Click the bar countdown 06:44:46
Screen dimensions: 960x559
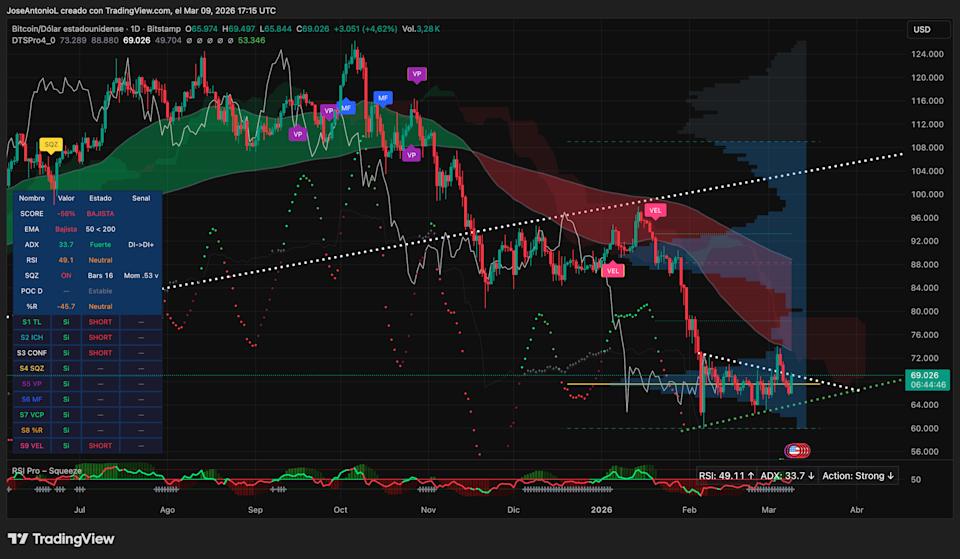point(928,385)
